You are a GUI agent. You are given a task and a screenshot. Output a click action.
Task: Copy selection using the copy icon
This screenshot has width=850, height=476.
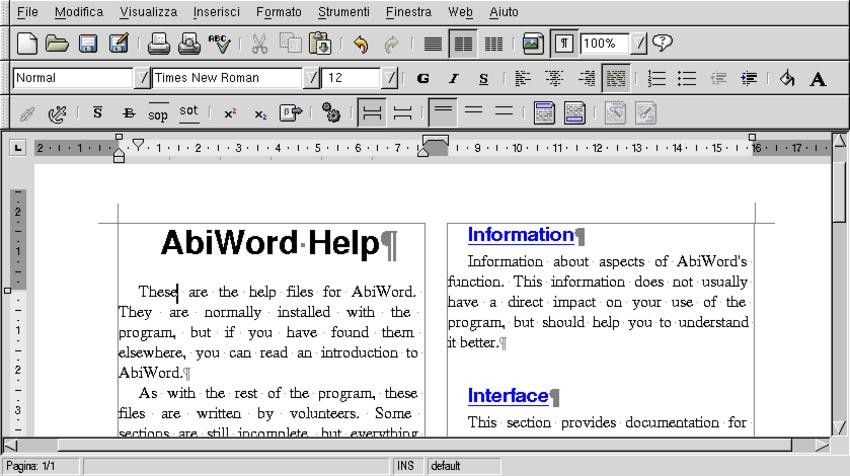point(290,43)
